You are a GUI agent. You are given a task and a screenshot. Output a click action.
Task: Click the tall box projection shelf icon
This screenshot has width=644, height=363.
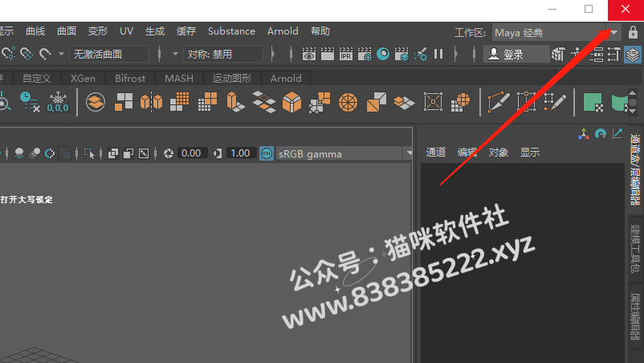coord(236,102)
